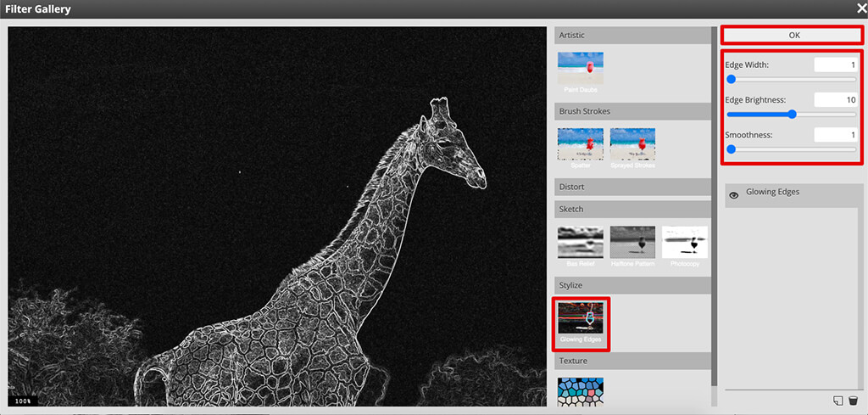Image resolution: width=868 pixels, height=415 pixels.
Task: Pick the stained glass Texture filter thumbnail
Action: coord(581,391)
